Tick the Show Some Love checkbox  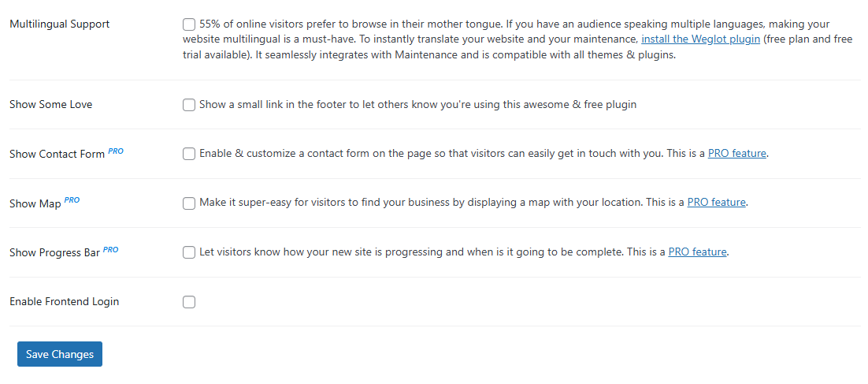[x=189, y=105]
